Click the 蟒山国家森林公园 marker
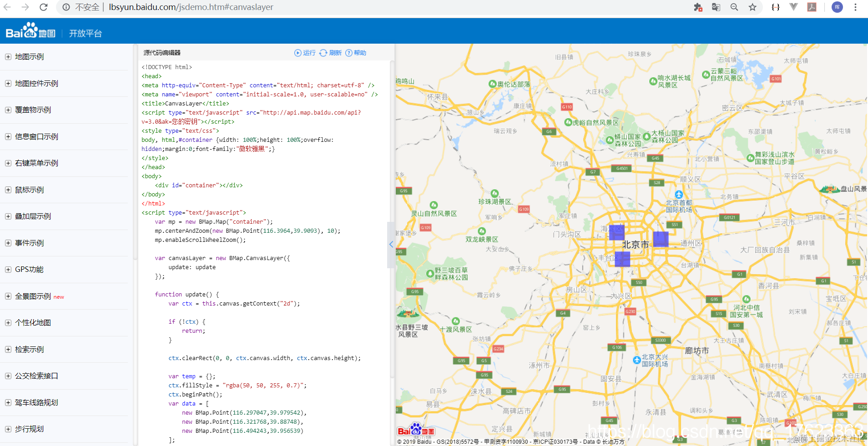Image resolution: width=868 pixels, height=446 pixels. pos(610,140)
